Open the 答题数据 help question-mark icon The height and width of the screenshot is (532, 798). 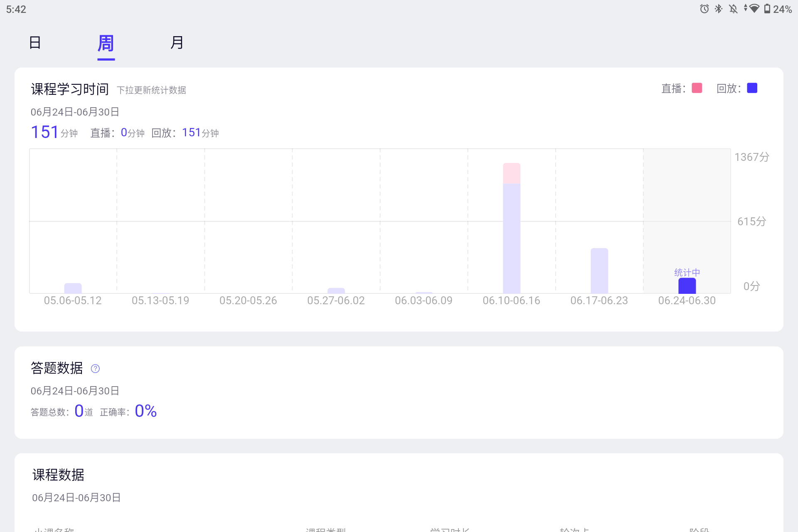click(x=95, y=369)
